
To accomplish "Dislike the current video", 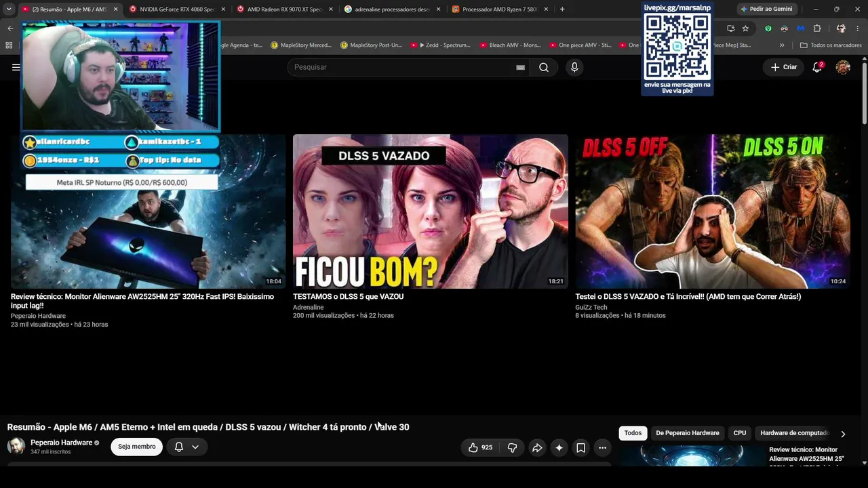I will coord(512,447).
